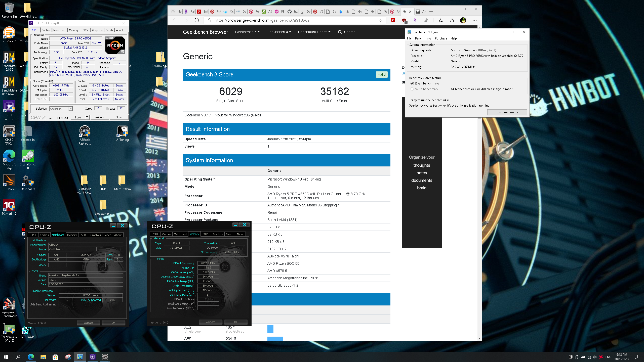Click Core Speed value 4502.17 MHz
This screenshot has height=362, width=644.
pyautogui.click(x=61, y=85)
